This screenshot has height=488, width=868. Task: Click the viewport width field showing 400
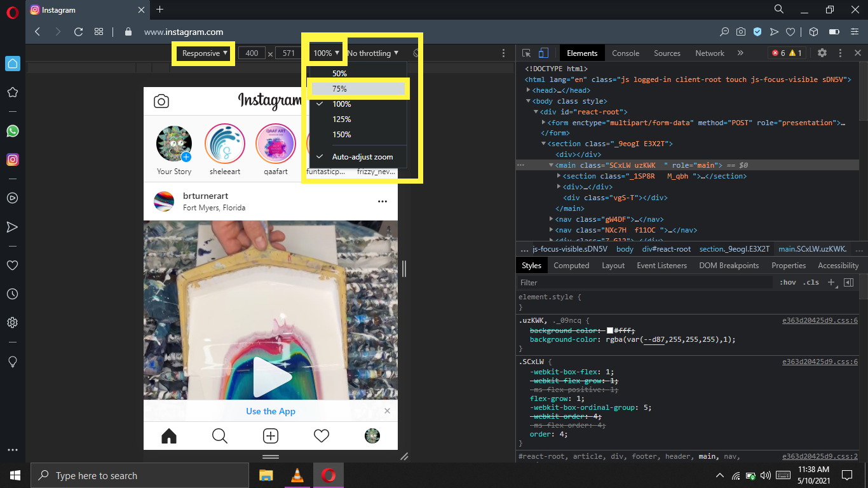coord(252,53)
